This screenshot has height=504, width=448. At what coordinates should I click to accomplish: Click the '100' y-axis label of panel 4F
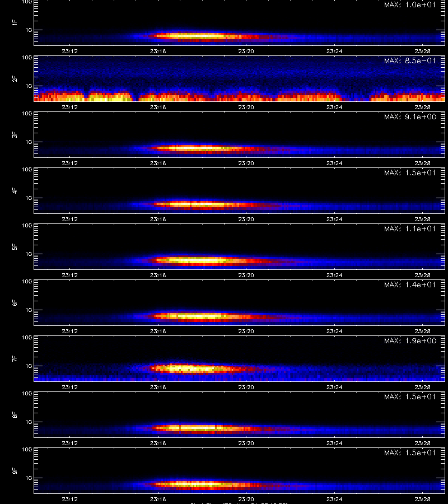pyautogui.click(x=27, y=169)
